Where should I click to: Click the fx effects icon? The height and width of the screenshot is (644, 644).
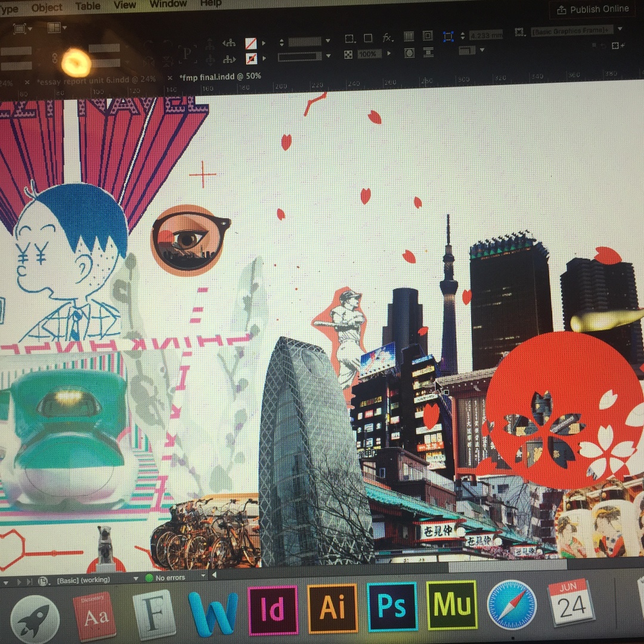coord(388,38)
